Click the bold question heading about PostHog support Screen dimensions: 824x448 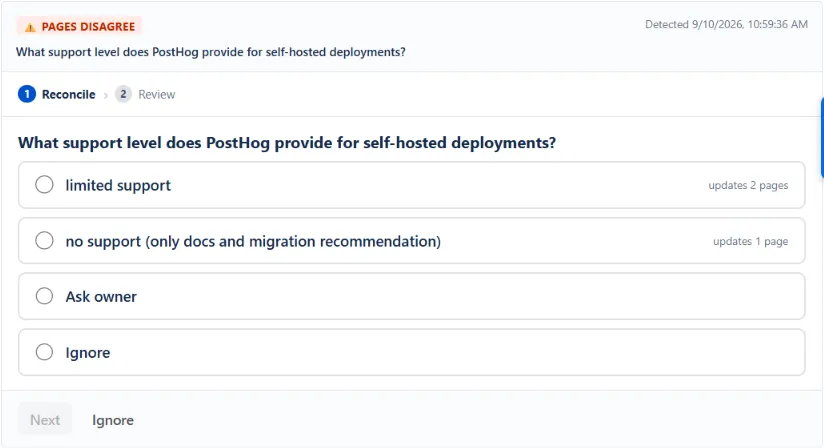click(x=287, y=143)
